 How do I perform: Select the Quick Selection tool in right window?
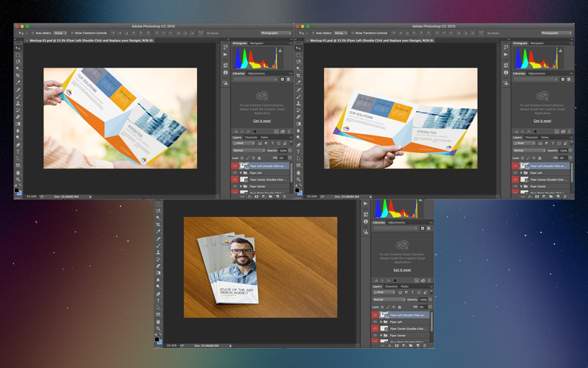[x=298, y=68]
